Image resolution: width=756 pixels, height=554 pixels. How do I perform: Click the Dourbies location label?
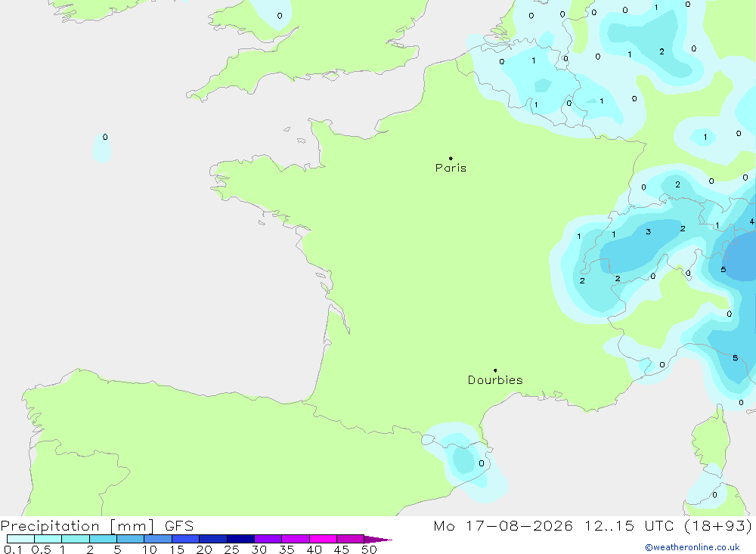495,380
